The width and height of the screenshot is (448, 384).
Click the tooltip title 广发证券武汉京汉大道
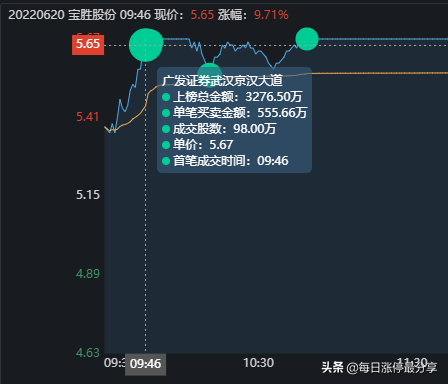click(x=222, y=81)
